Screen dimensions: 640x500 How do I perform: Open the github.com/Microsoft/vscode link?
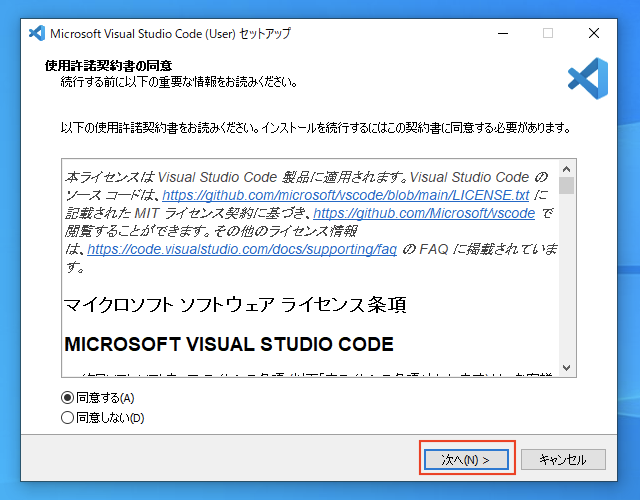point(424,213)
